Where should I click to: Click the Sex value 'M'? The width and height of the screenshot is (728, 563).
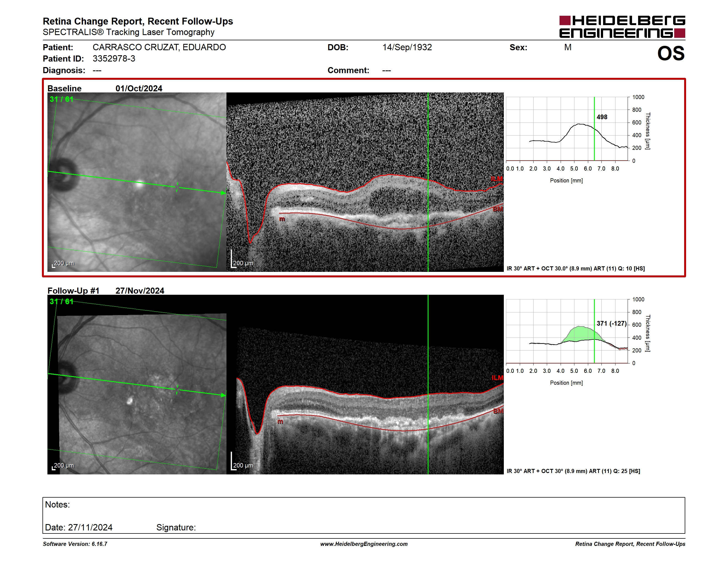coord(568,47)
